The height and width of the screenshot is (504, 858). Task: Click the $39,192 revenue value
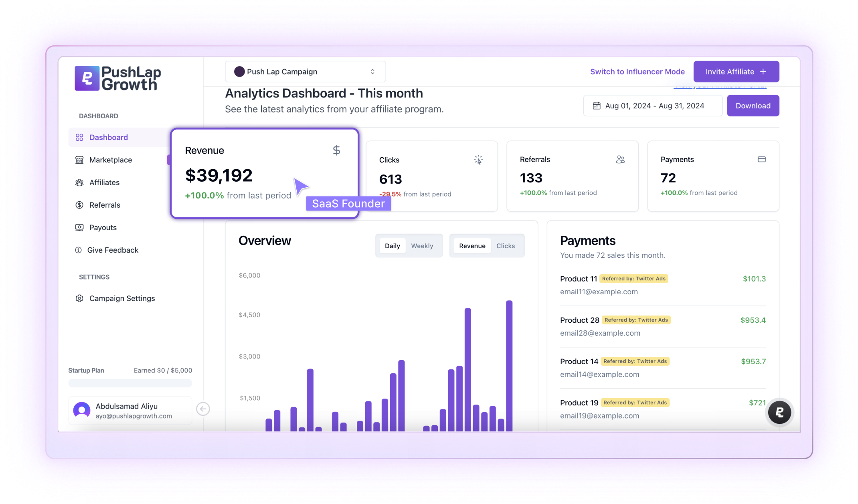(x=219, y=175)
